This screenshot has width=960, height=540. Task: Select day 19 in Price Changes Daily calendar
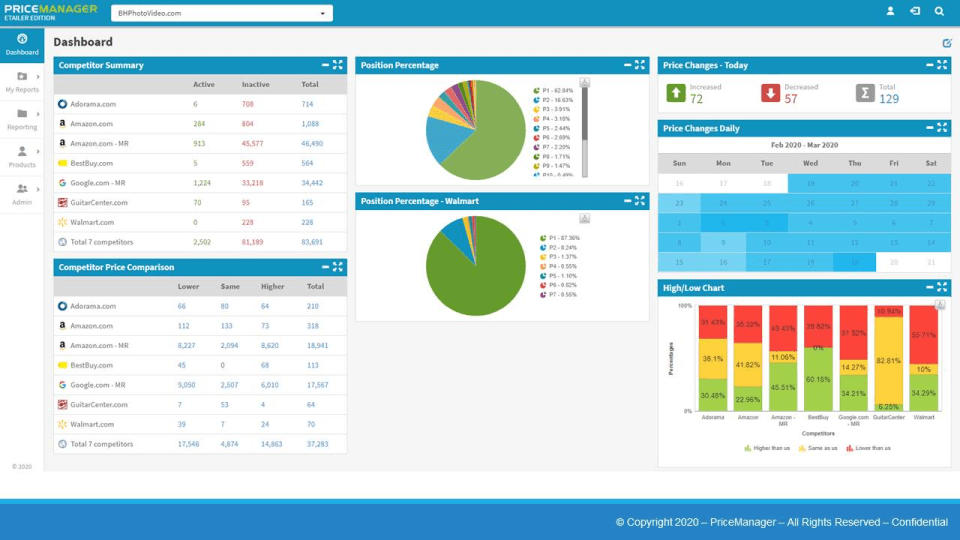point(810,183)
